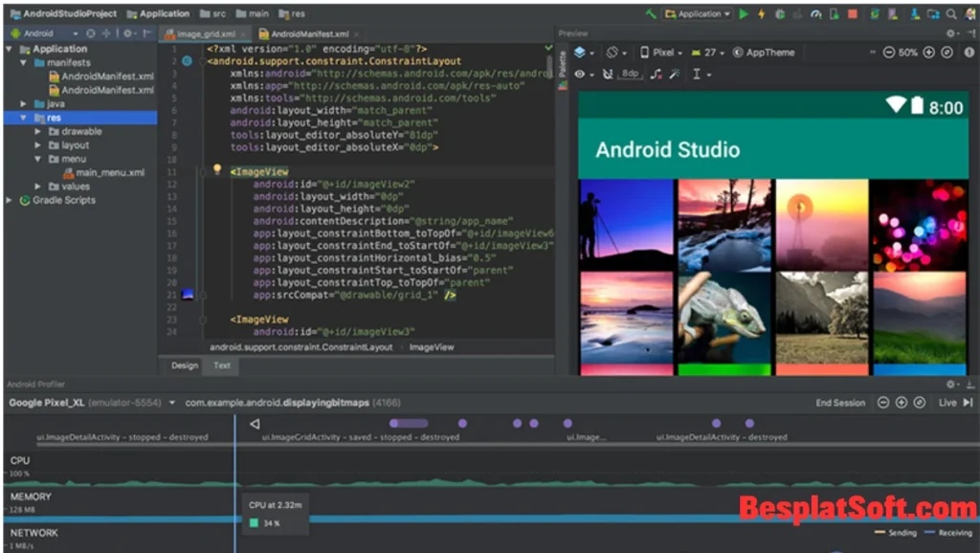Open the Android Profiler from the toolbar

tap(816, 13)
